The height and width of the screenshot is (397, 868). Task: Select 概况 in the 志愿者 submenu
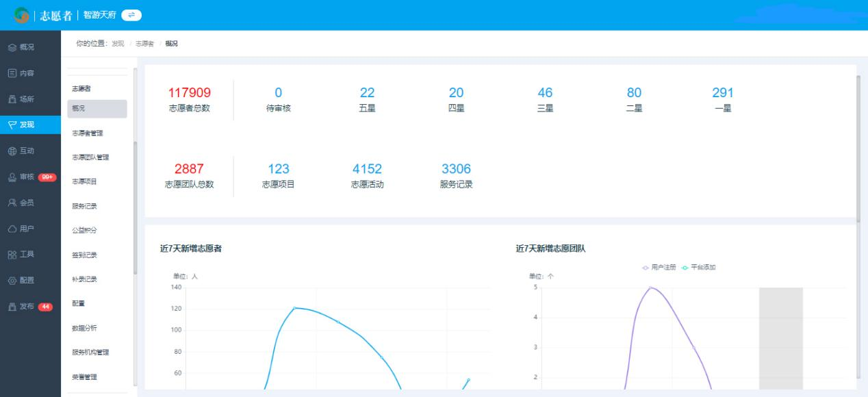pyautogui.click(x=97, y=109)
